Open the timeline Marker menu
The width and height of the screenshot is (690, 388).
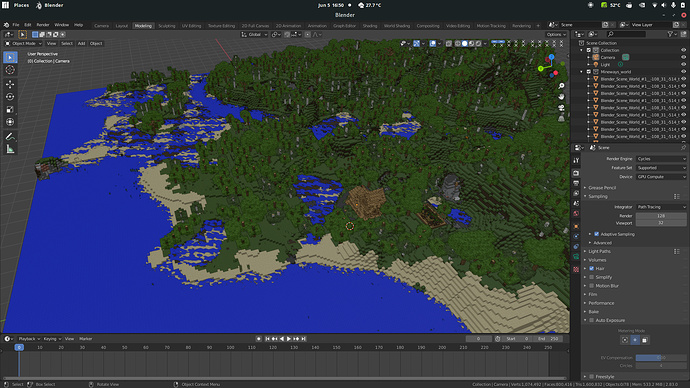[x=86, y=339]
